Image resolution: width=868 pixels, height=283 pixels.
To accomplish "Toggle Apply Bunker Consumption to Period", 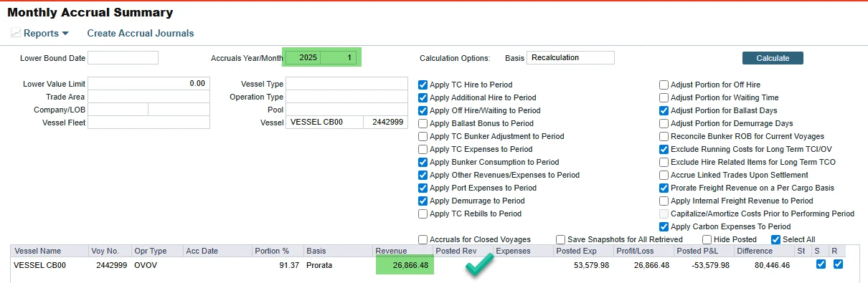I will pos(423,162).
